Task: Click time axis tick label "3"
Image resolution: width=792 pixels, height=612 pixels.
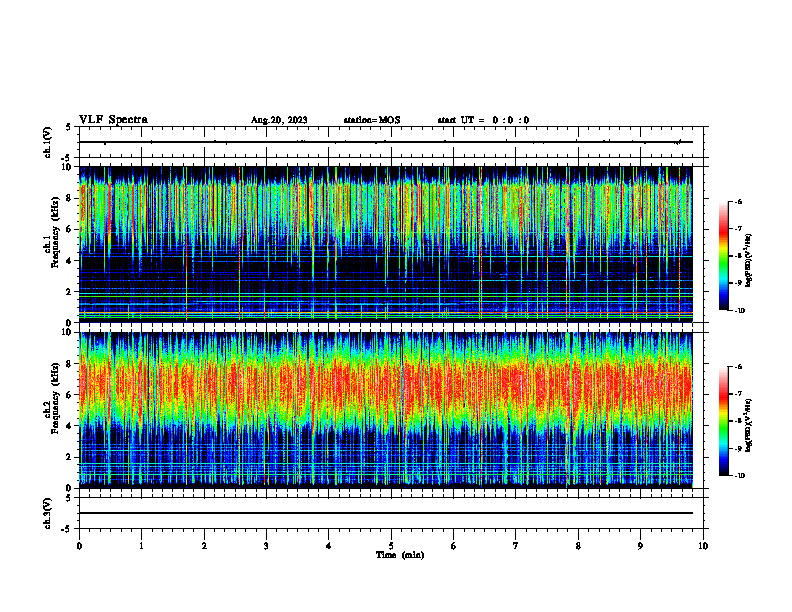Action: click(x=266, y=546)
